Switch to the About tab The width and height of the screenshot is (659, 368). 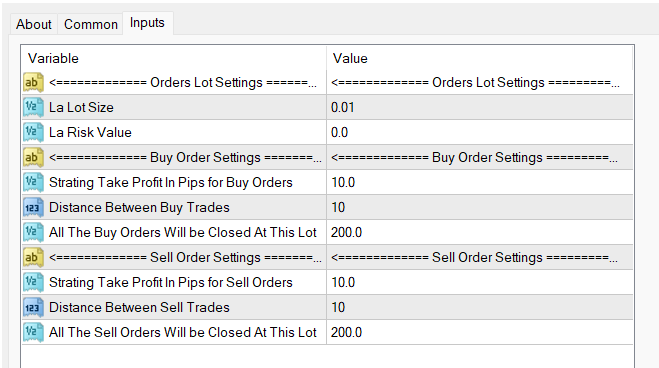click(x=34, y=24)
